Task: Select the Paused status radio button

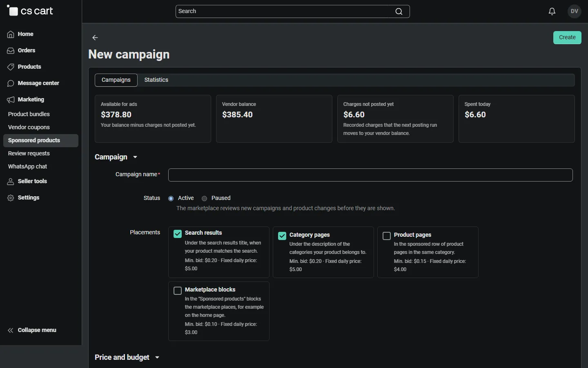Action: [x=205, y=198]
